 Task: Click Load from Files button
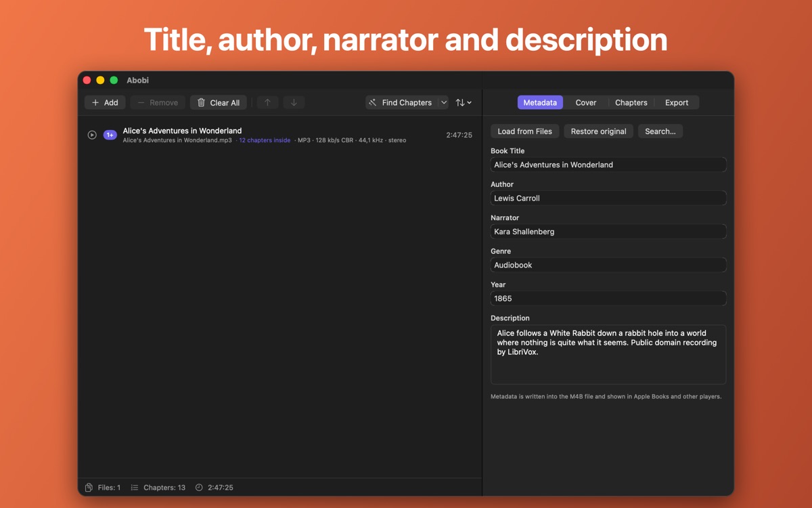click(x=525, y=131)
